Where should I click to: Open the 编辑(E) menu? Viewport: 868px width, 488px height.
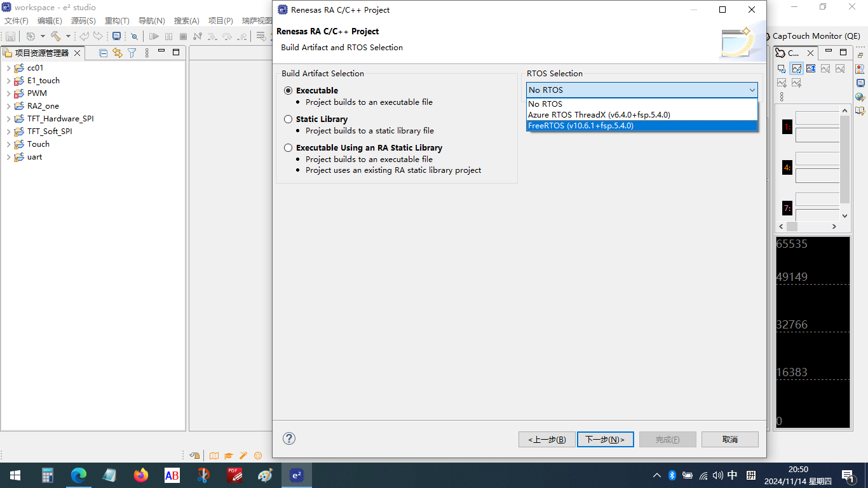coord(50,21)
